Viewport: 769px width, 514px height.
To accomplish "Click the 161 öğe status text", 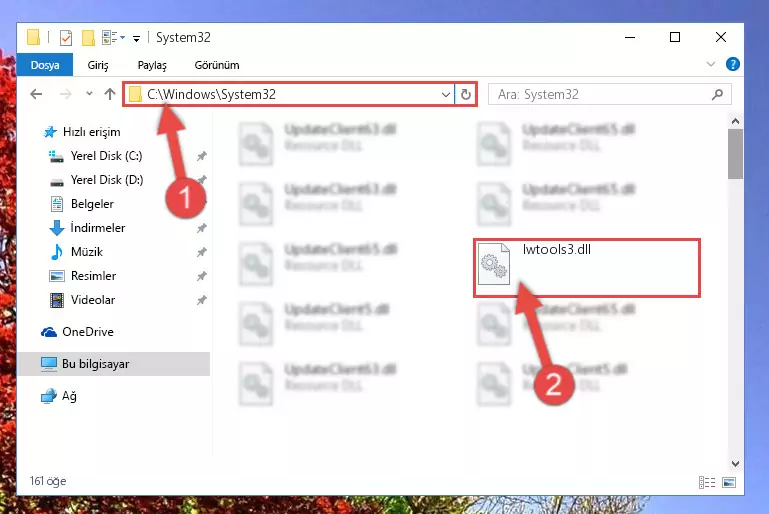I will pos(48,481).
